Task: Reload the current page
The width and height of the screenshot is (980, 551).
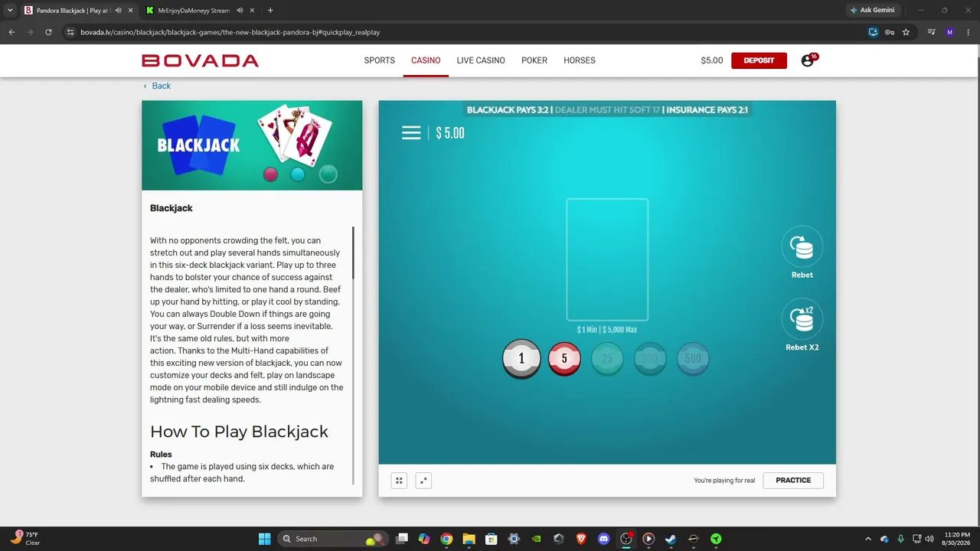Action: point(48,32)
